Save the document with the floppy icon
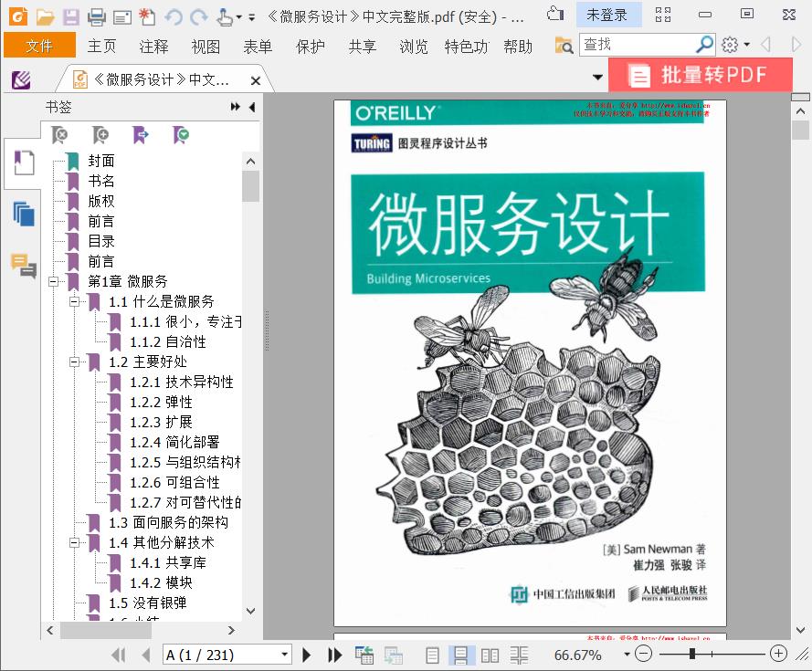Screen dimensions: 812x671 [71, 17]
